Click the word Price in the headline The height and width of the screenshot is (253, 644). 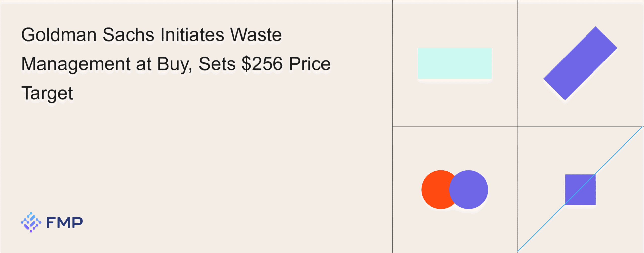309,64
